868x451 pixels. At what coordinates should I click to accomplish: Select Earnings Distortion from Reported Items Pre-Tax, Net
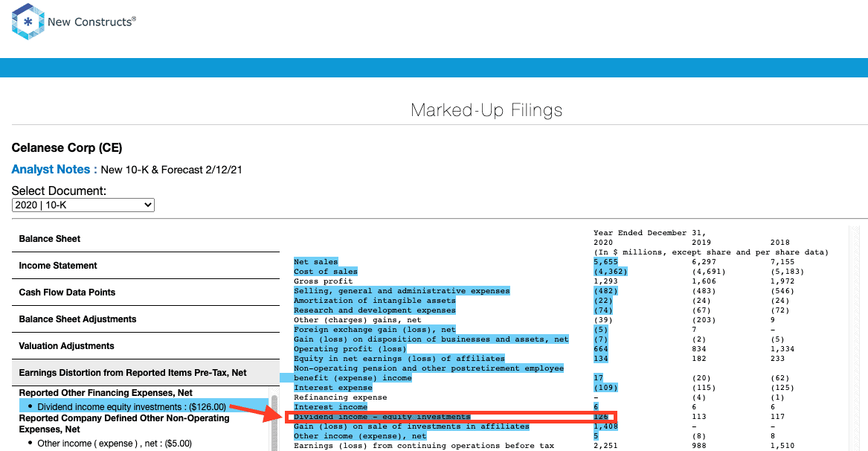coord(146,373)
